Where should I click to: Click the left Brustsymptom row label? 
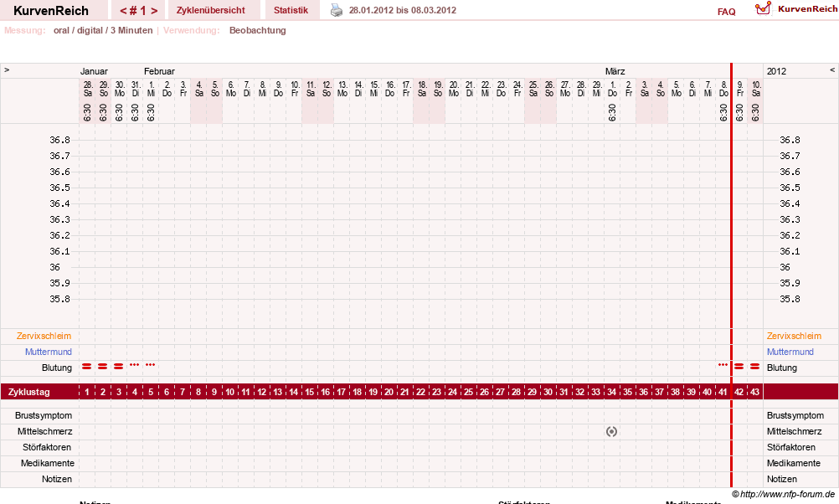click(44, 415)
